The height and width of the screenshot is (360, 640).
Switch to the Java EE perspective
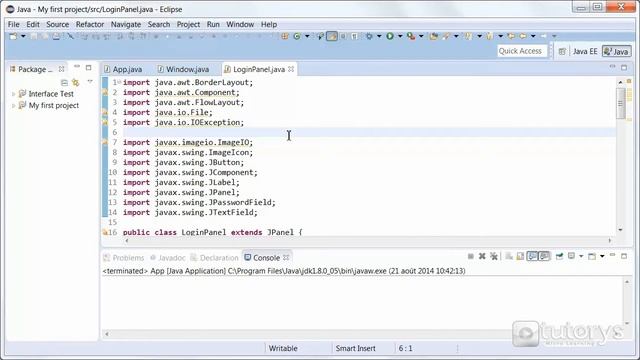coord(584,51)
